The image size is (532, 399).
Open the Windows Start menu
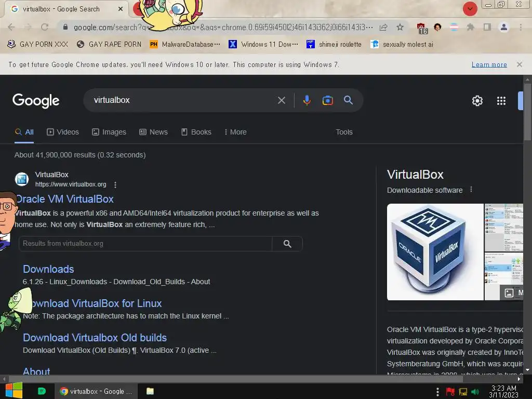coord(14,391)
